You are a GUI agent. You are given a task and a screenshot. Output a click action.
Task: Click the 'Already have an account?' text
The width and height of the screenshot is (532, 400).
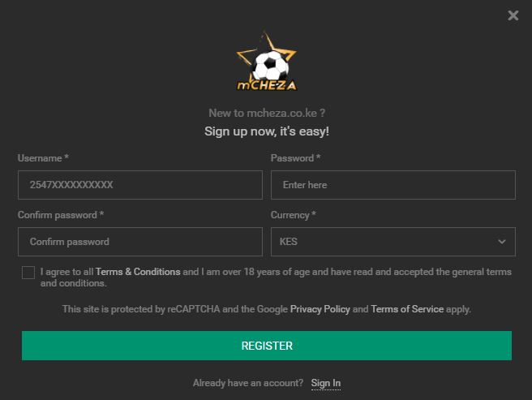point(248,383)
